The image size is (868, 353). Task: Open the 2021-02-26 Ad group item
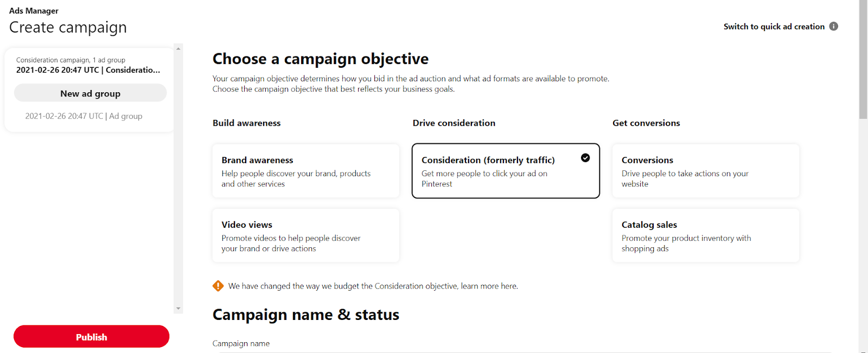pyautogui.click(x=84, y=116)
